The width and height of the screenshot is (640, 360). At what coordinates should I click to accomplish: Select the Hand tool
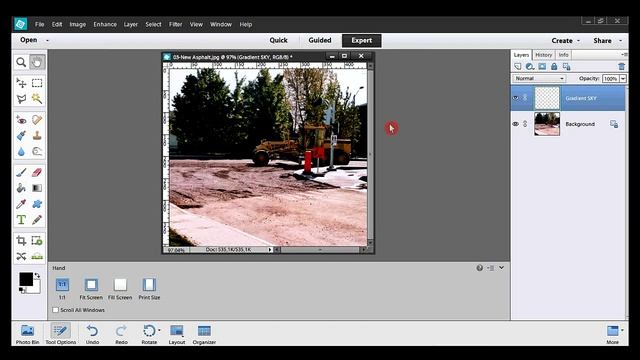[37, 62]
